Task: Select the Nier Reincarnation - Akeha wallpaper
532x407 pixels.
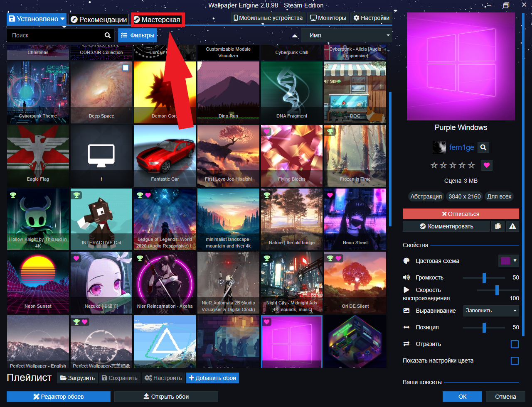Action: click(x=165, y=283)
